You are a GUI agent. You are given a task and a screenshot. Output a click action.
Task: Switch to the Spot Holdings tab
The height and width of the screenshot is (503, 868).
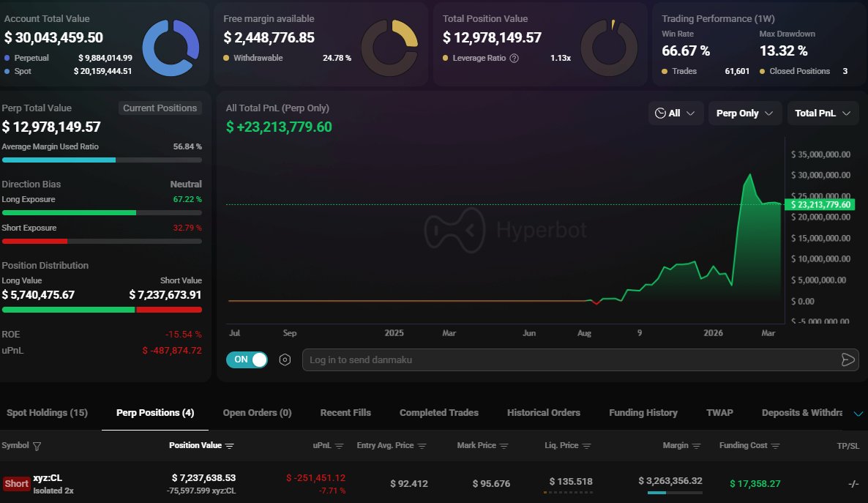46,412
